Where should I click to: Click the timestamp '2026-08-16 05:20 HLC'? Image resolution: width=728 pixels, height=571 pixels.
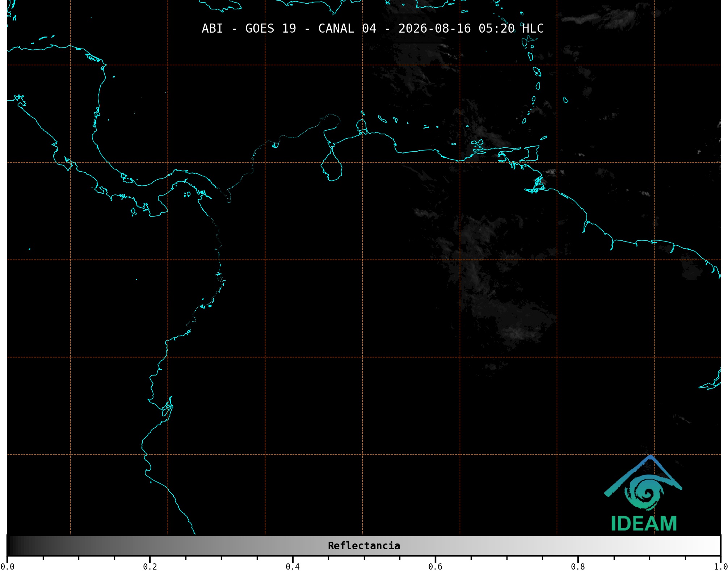[x=471, y=29]
